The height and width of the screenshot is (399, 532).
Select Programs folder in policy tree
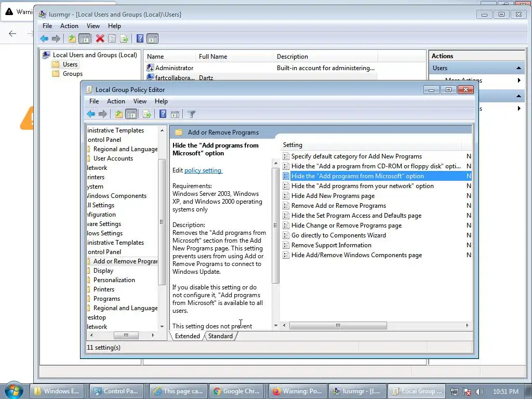click(x=107, y=299)
